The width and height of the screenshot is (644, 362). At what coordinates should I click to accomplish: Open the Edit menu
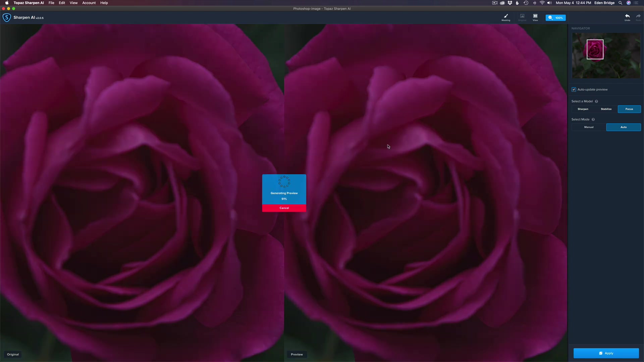coord(62,3)
